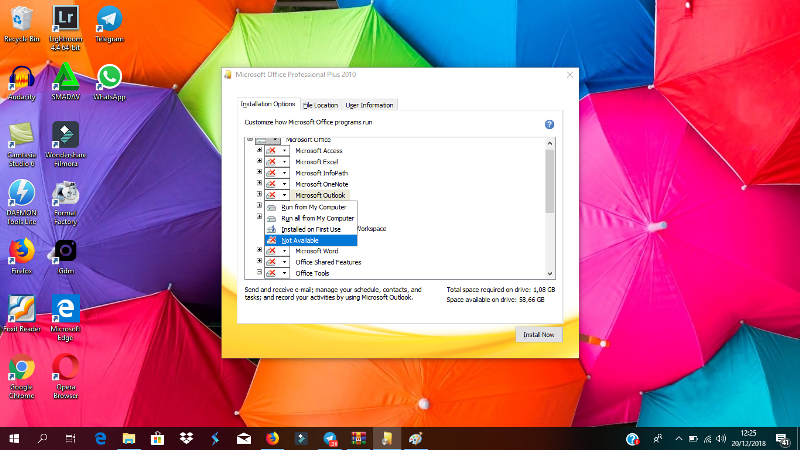The height and width of the screenshot is (450, 800).
Task: Click the Opera Browser desktop icon
Action: pos(65,377)
